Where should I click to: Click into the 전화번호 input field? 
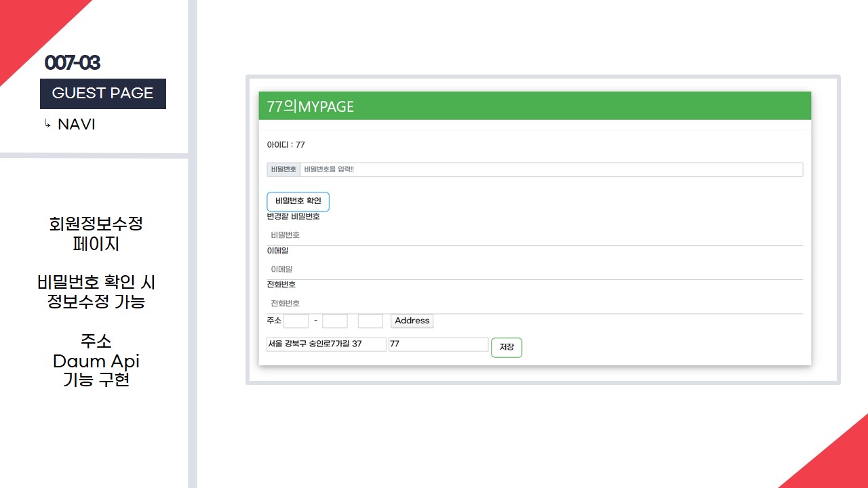click(x=534, y=303)
